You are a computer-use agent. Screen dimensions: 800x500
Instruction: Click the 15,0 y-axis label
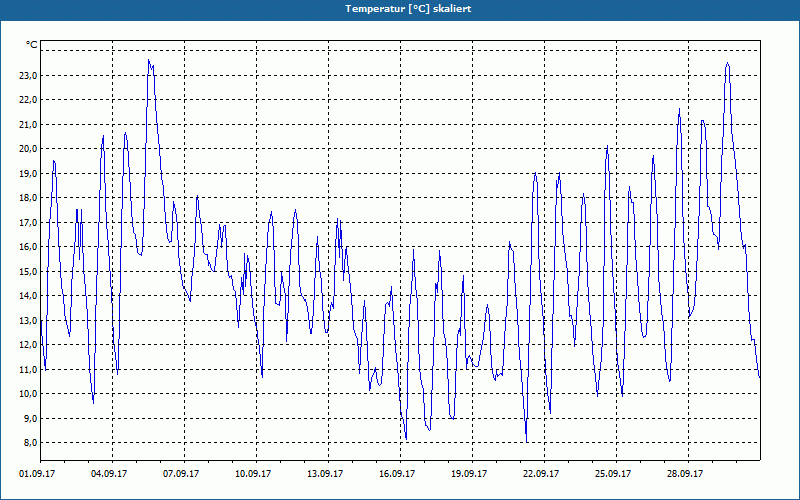click(28, 271)
